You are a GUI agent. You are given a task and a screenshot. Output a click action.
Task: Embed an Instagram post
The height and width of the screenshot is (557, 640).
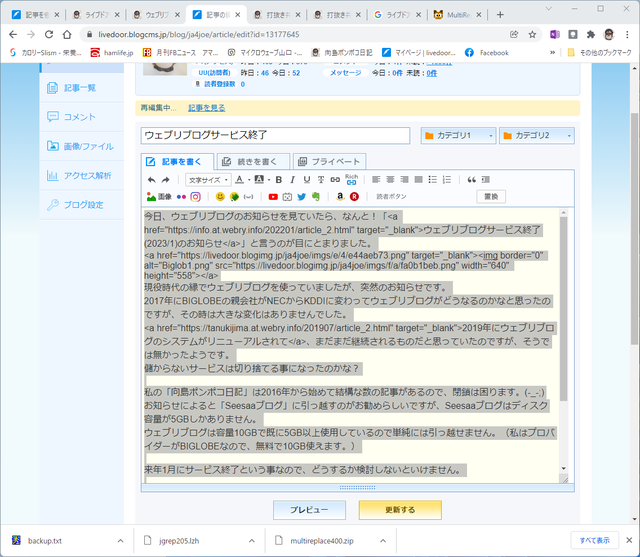click(196, 197)
